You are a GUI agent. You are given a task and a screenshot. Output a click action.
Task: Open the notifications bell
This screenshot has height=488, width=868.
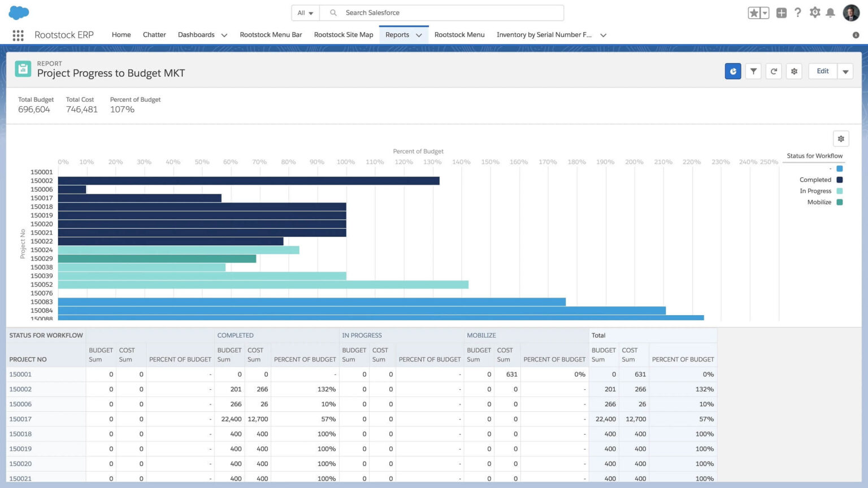click(x=830, y=13)
